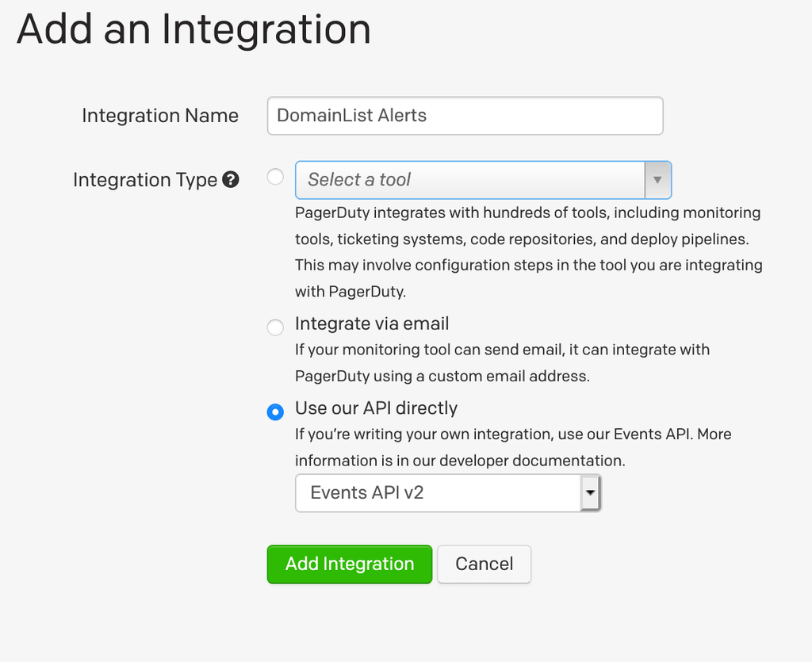Image resolution: width=812 pixels, height=662 pixels.
Task: Click the Cancel button
Action: point(485,564)
